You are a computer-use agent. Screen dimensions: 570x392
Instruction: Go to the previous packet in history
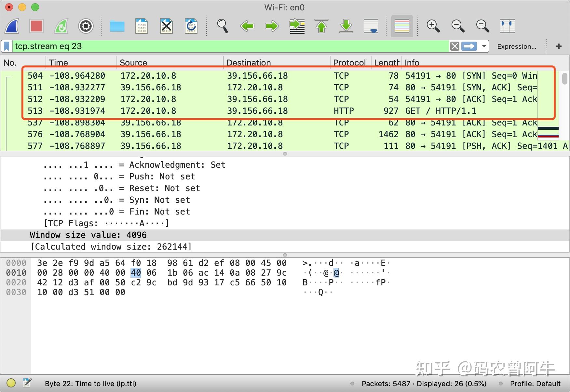pos(247,26)
